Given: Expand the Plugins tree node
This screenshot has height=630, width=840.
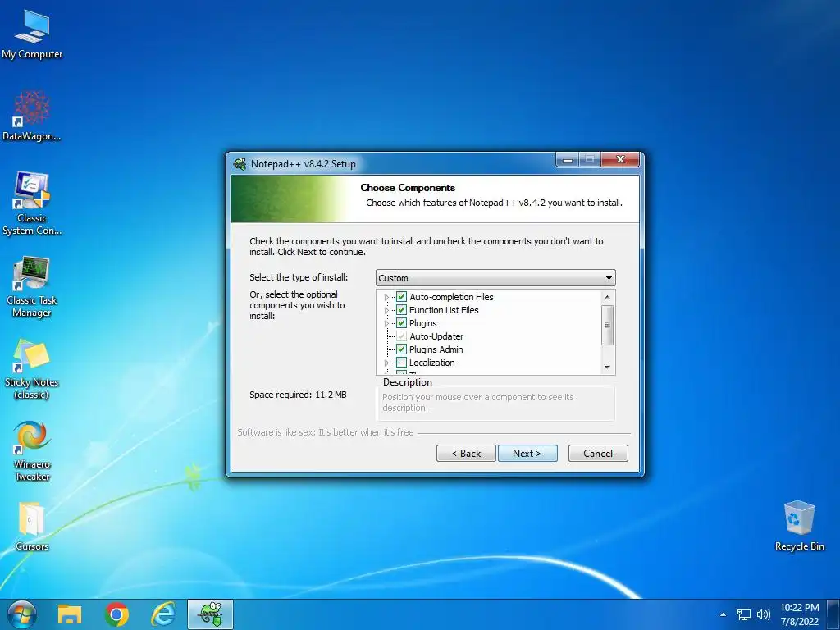Looking at the screenshot, I should point(386,323).
